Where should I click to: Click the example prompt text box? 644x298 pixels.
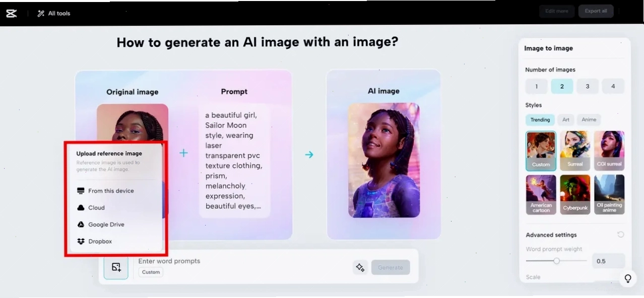pos(234,161)
